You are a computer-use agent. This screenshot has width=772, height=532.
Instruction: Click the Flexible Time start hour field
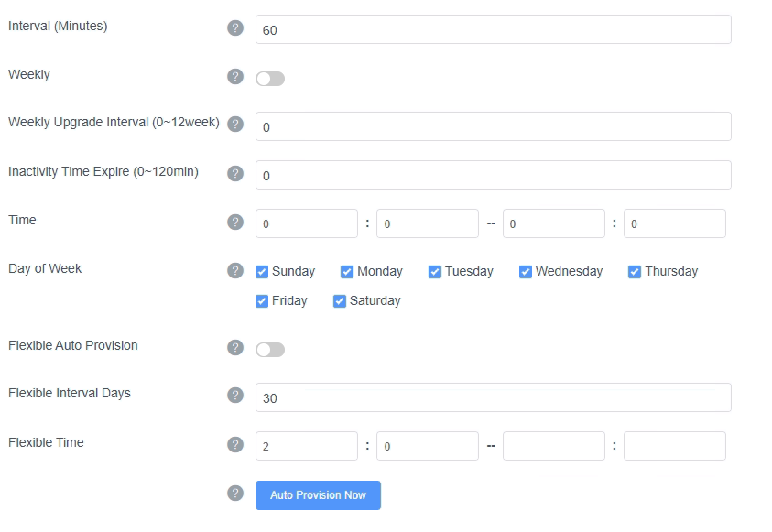click(306, 446)
